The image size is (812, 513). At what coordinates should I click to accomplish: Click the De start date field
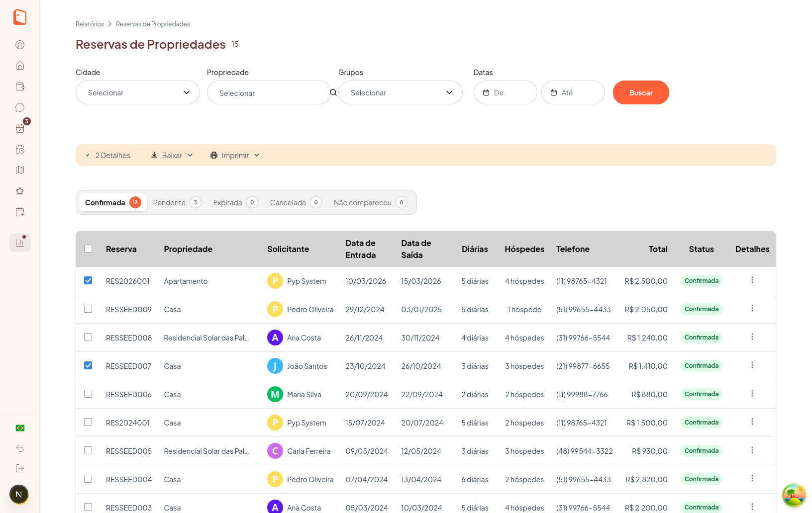pos(506,92)
